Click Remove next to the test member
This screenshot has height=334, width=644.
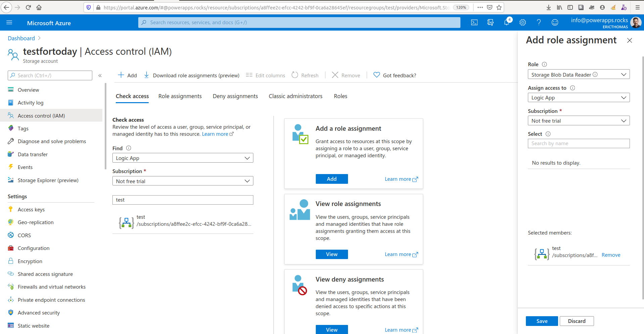point(611,255)
